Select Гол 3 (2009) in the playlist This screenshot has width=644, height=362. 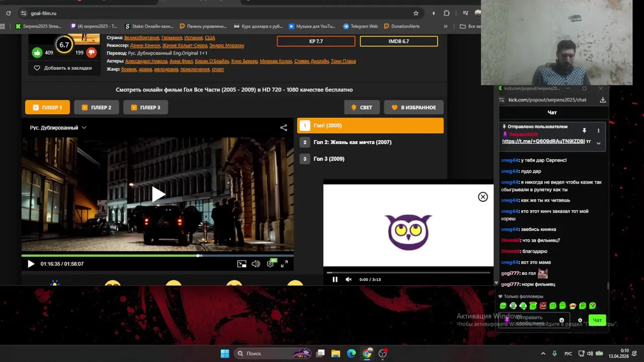(x=370, y=159)
